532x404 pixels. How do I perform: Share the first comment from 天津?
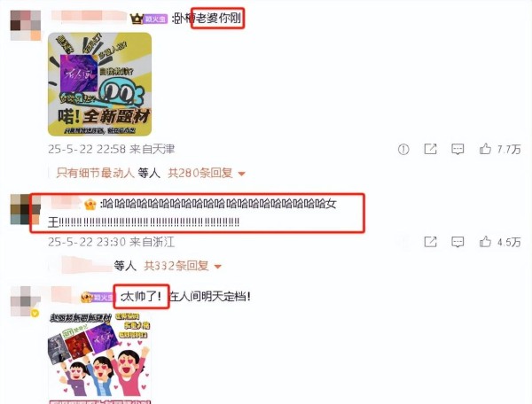(430, 149)
